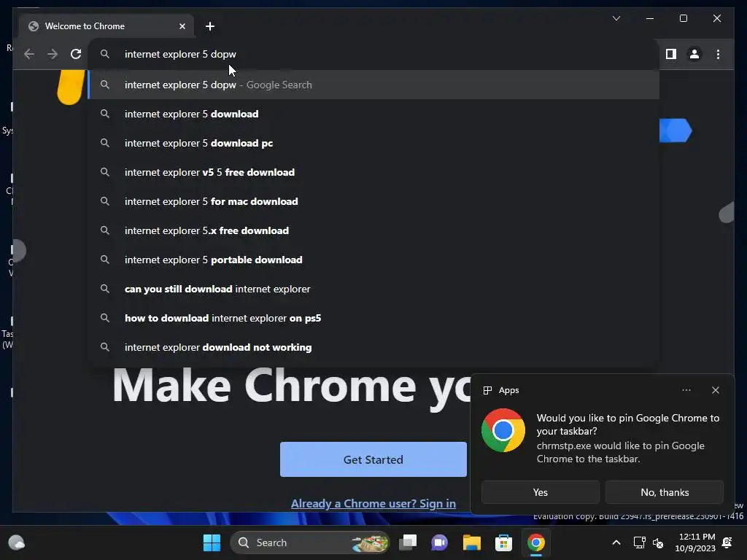Click Yes to pin Chrome to taskbar
Screen dimensions: 747x560
[x=541, y=492]
